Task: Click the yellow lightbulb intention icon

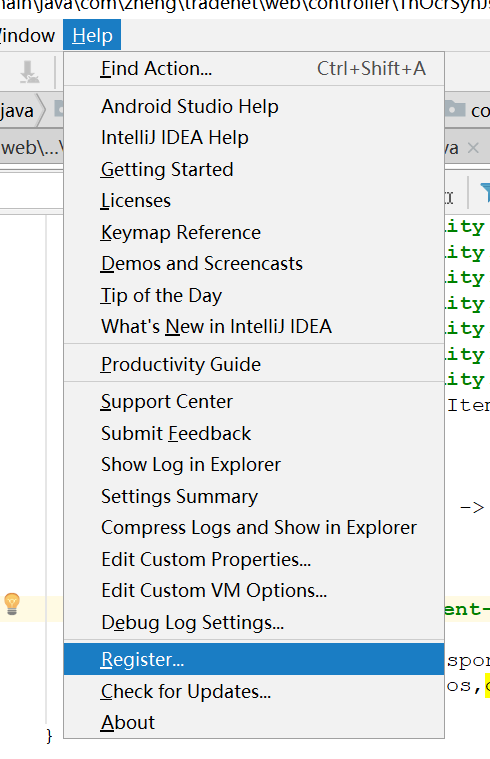Action: coord(12,604)
